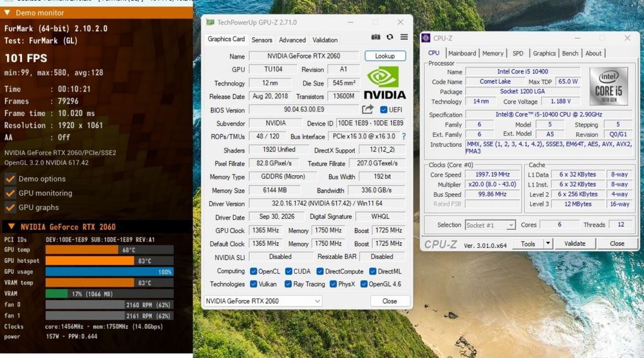
Task: Open the Mainboard tab in CPU-Z
Action: pos(462,53)
